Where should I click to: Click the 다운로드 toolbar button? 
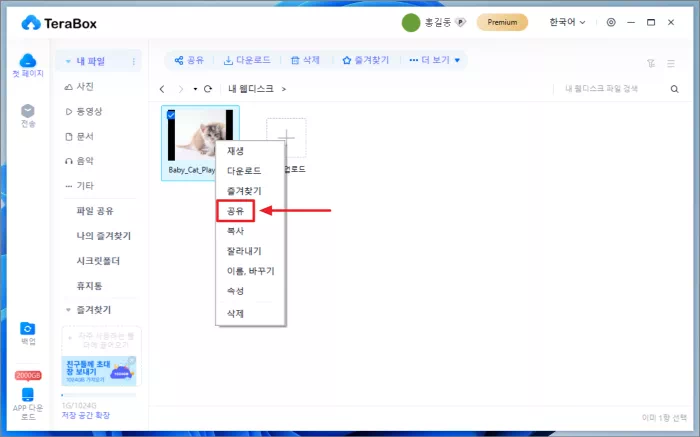click(x=247, y=60)
